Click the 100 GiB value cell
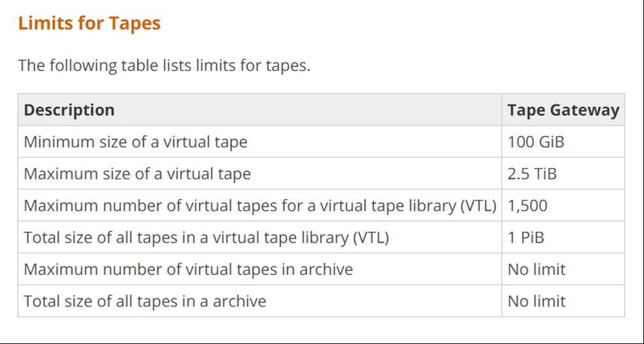644x344 pixels. pos(563,141)
